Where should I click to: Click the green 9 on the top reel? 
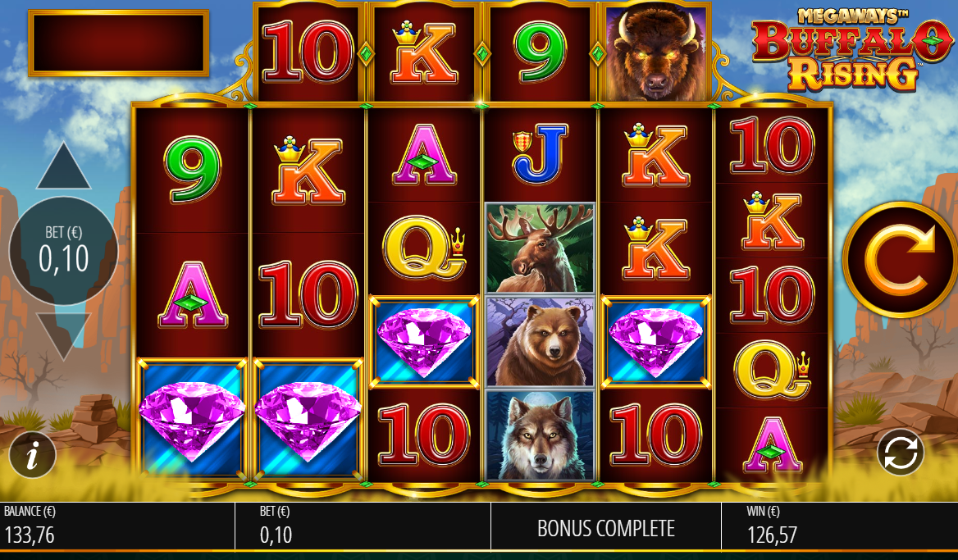pos(540,52)
